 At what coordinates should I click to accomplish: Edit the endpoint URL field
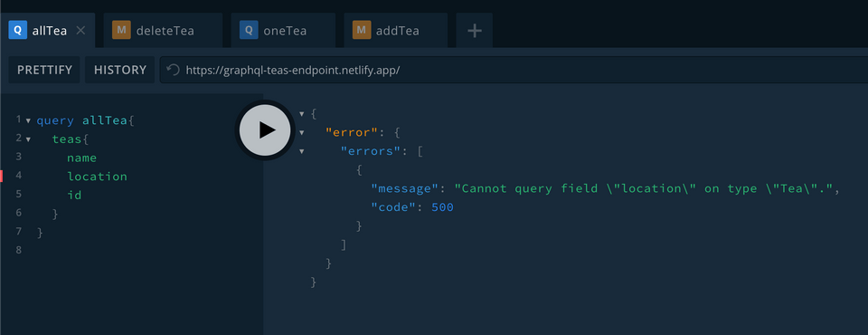(x=514, y=70)
